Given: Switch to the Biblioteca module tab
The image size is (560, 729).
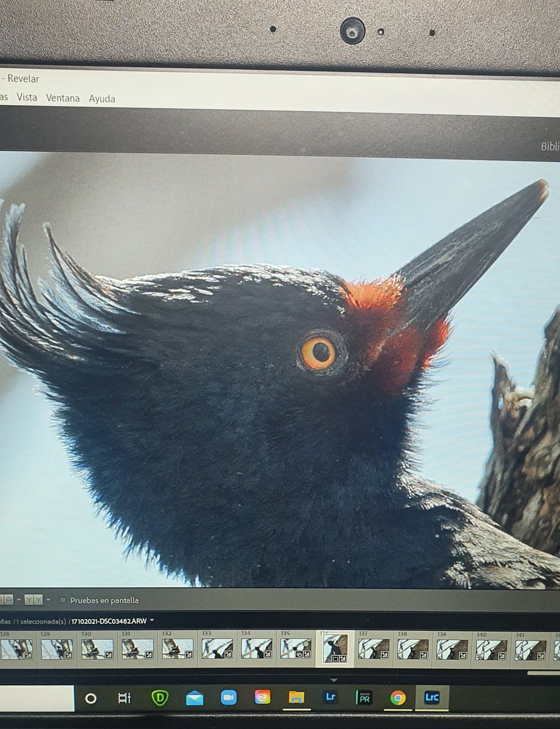Looking at the screenshot, I should click(x=550, y=146).
